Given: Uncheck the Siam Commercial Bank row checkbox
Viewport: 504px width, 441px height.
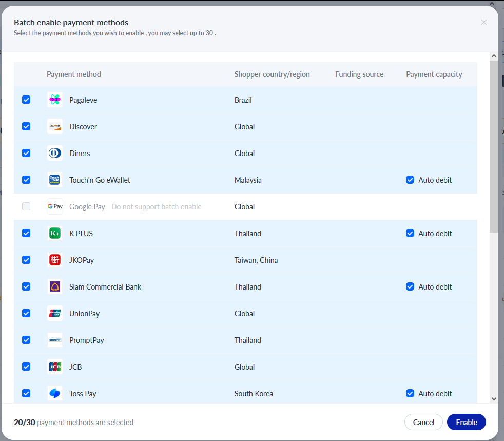Looking at the screenshot, I should (26, 286).
